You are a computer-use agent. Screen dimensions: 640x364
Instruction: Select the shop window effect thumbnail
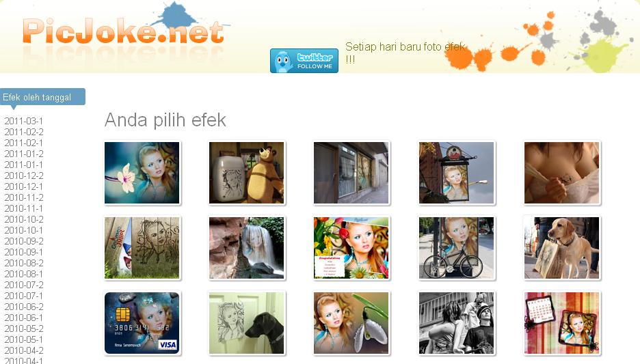351,173
